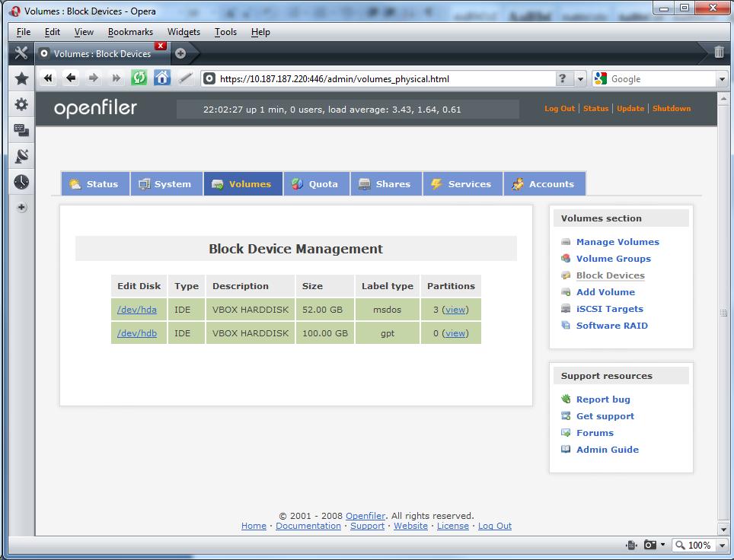Viewport: 734px width, 560px height.
Task: Expand the Google search engine dropdown
Action: click(x=722, y=79)
